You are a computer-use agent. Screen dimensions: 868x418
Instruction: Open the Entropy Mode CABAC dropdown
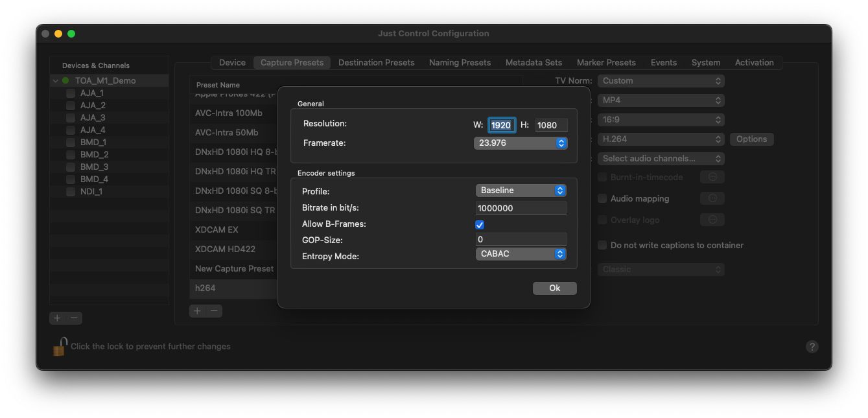coord(521,254)
